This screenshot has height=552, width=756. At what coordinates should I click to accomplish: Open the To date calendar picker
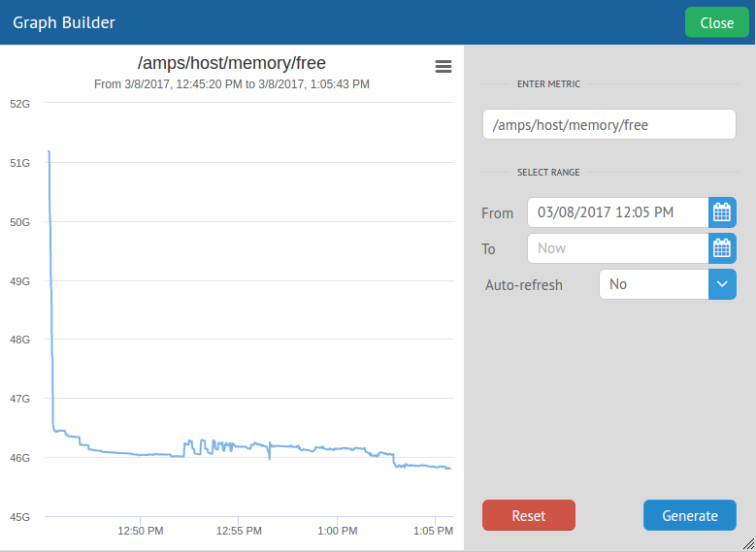pos(722,248)
